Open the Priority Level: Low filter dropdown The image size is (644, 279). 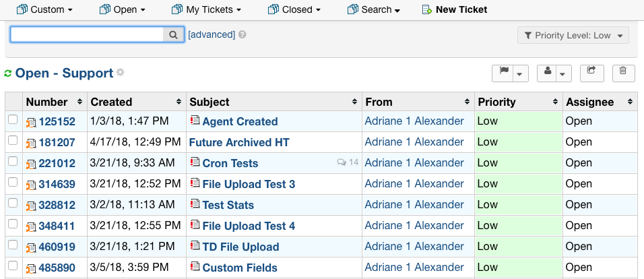(573, 35)
